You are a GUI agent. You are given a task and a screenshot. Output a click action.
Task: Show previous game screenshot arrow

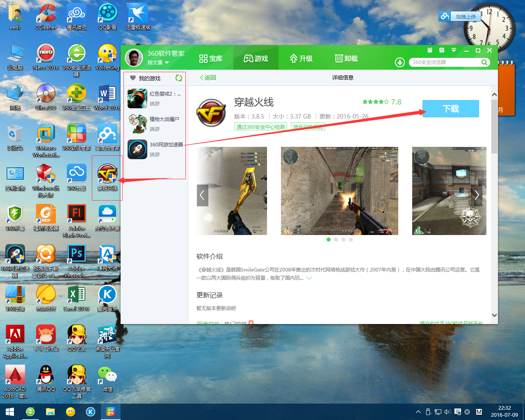point(202,195)
